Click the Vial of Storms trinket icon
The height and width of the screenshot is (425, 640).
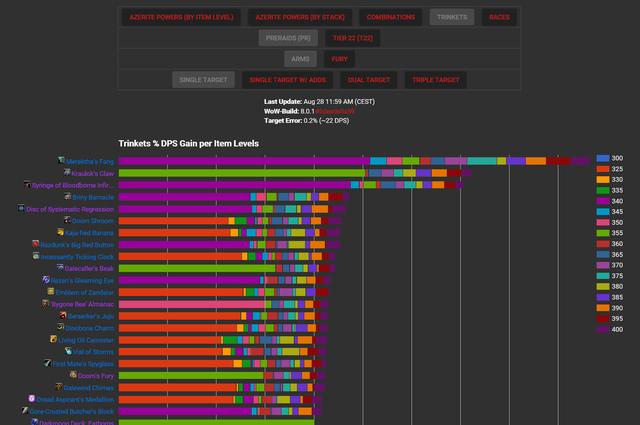tap(68, 351)
